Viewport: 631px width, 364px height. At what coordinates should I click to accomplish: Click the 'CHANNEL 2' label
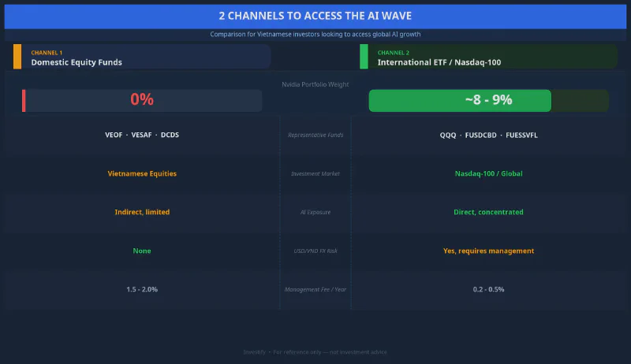click(x=393, y=53)
